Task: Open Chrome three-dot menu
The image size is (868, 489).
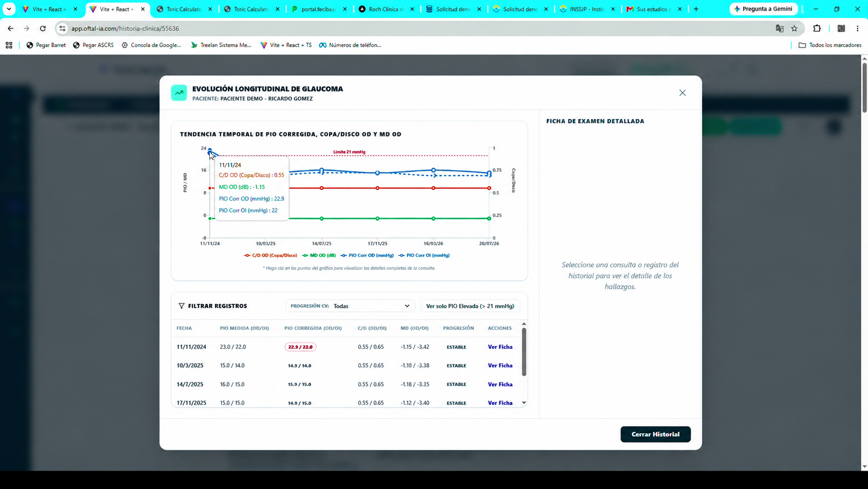Action: point(858,29)
